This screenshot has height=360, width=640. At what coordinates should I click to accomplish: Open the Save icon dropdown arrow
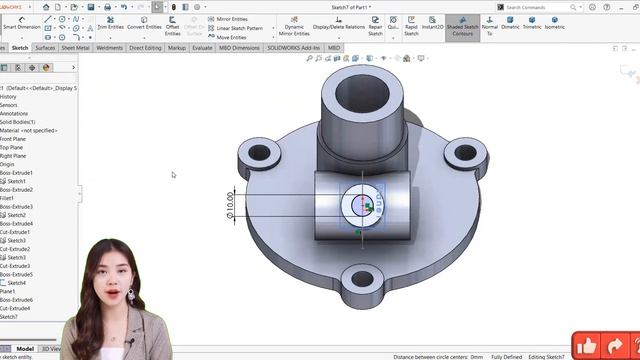click(98, 7)
